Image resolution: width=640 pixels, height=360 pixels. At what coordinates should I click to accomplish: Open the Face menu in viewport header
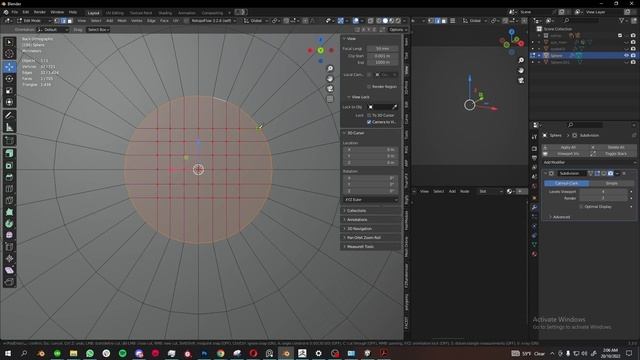click(164, 20)
